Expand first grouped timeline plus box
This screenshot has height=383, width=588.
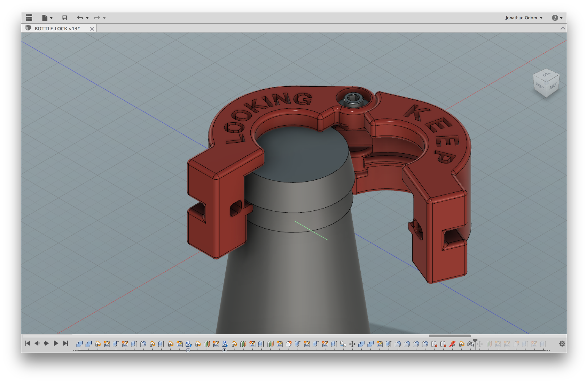tap(188, 350)
